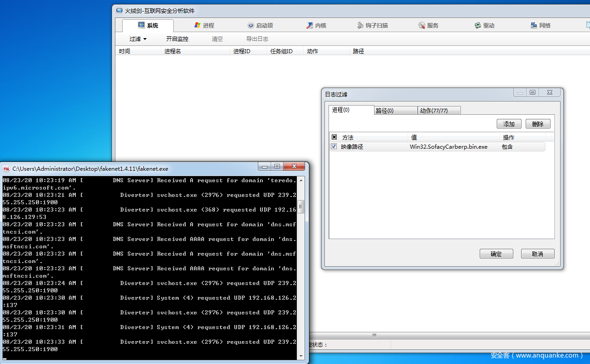Click the 系统 tab icon
Screen dimensions: 590x364
(142, 25)
